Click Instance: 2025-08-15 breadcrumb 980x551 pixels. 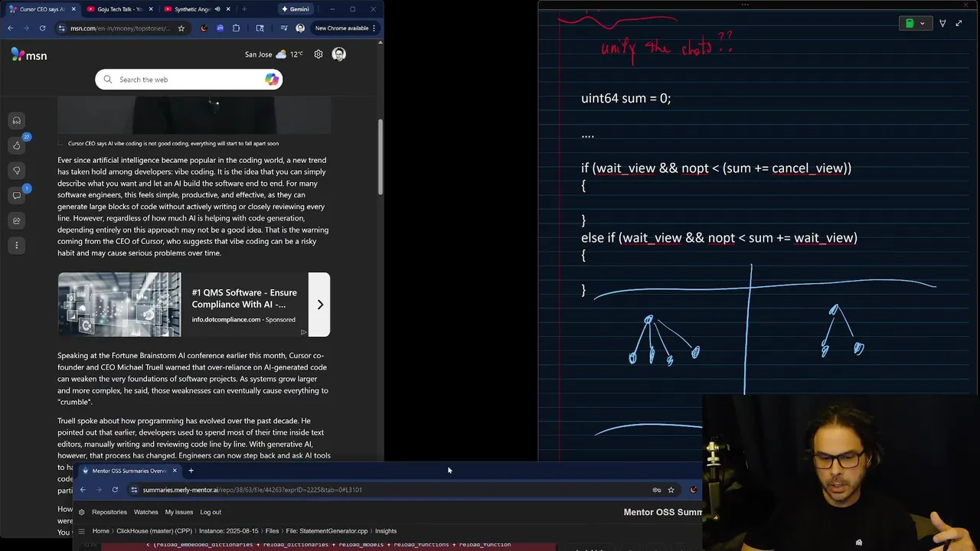[229, 531]
